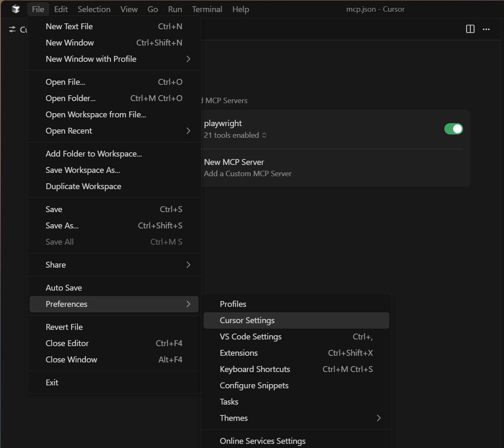
Task: Click Save in the File menu
Action: [114, 209]
